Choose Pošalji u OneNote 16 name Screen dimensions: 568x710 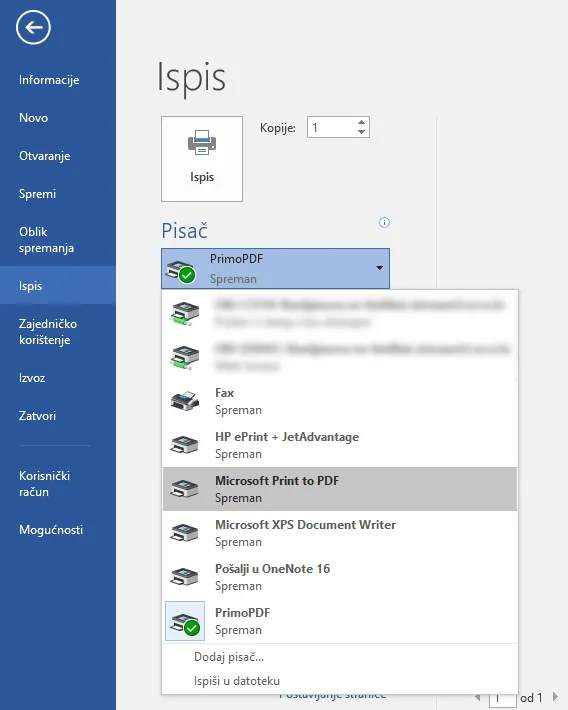coord(273,568)
